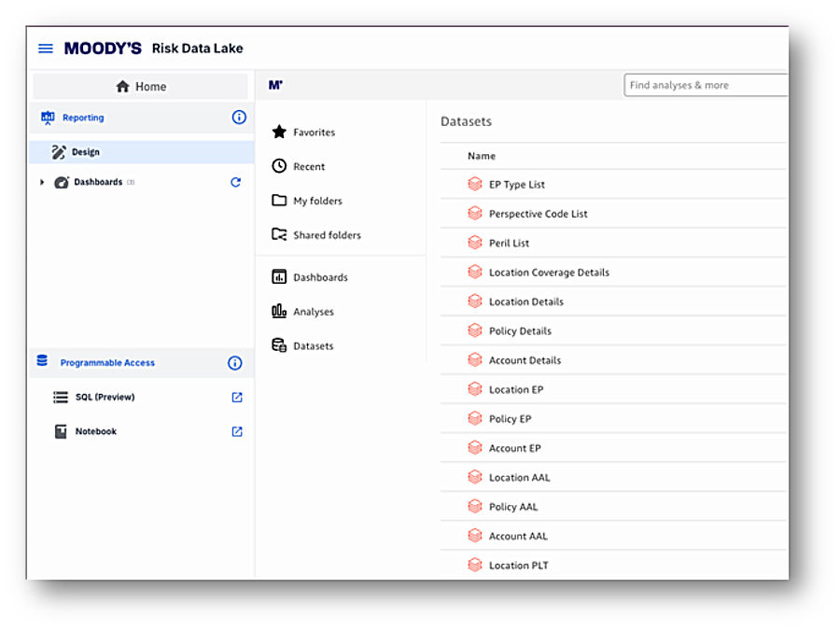Click the Notebook book icon
This screenshot has height=631, width=840.
pos(61,431)
